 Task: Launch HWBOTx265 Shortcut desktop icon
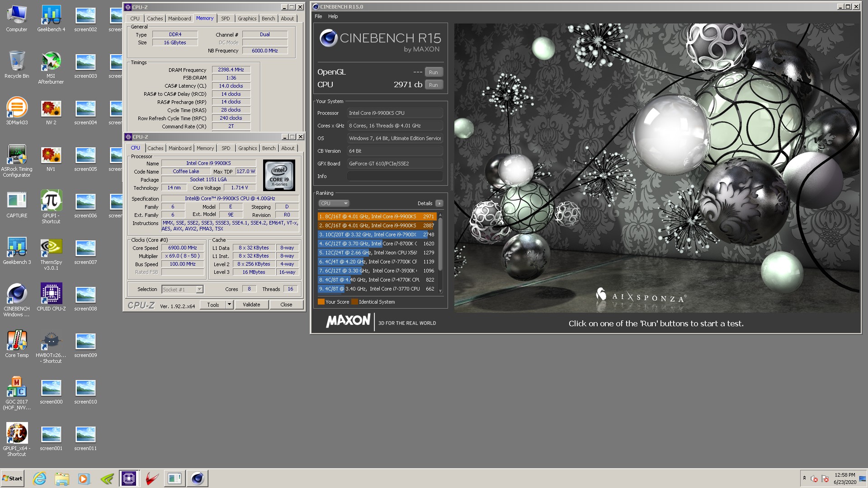point(51,347)
